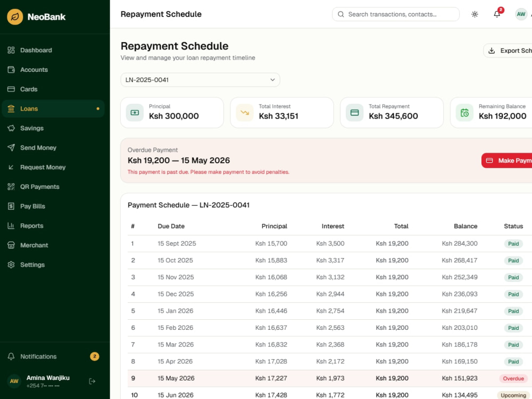532x399 pixels.
Task: Click the QR Payments code icon
Action: point(11,187)
